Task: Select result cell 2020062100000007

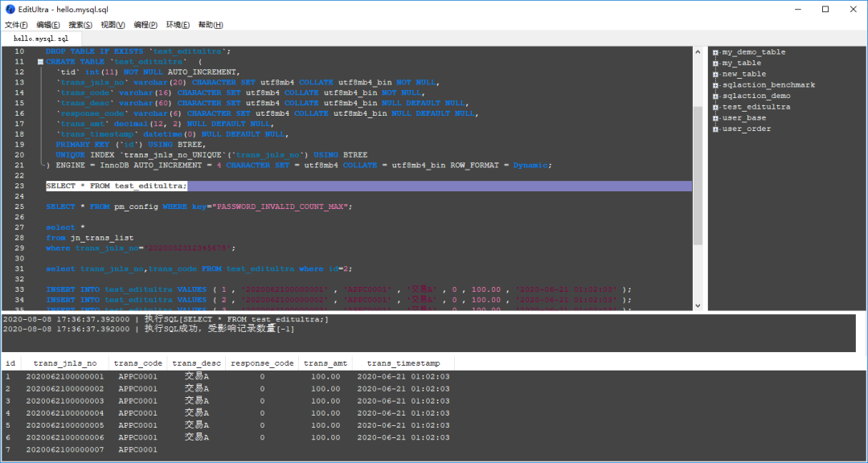Action: (65, 449)
